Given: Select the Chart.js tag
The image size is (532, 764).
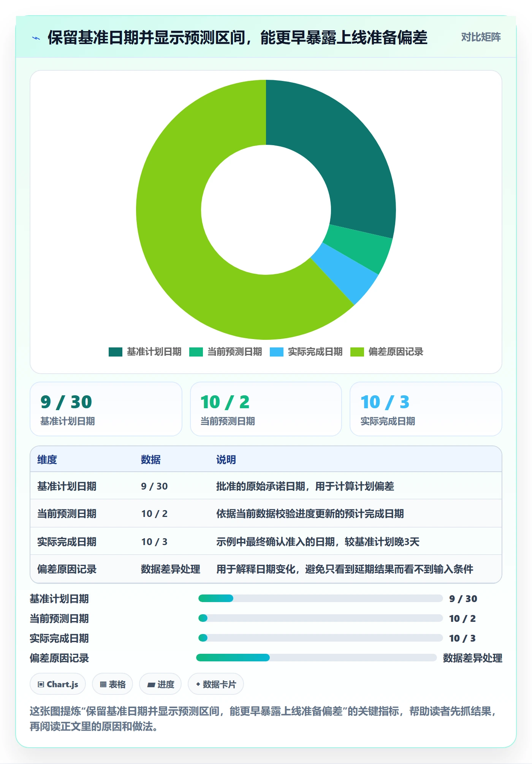Looking at the screenshot, I should tap(58, 684).
